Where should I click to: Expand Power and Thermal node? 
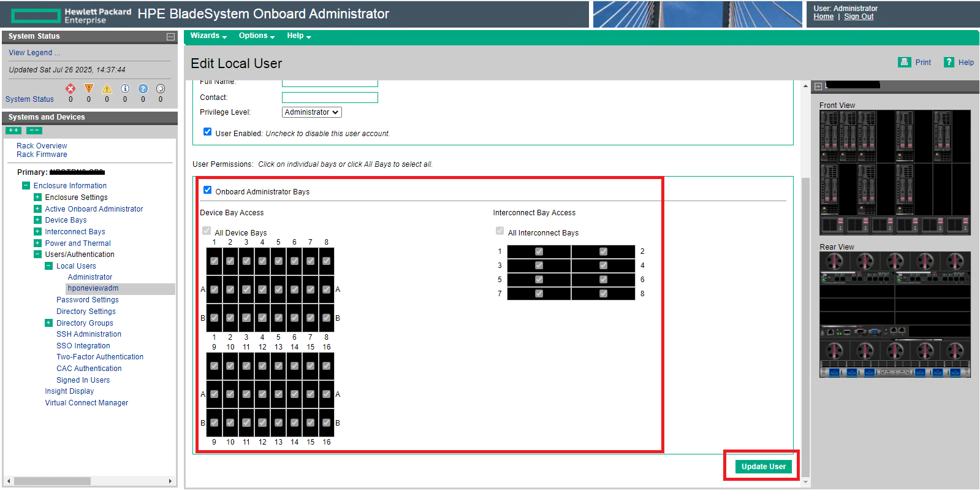pyautogui.click(x=37, y=243)
